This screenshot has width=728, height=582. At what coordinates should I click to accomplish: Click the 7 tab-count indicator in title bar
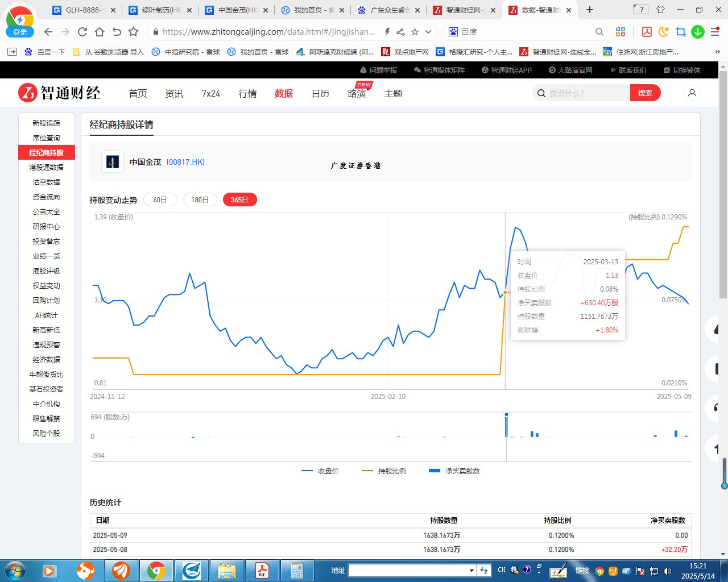(641, 9)
